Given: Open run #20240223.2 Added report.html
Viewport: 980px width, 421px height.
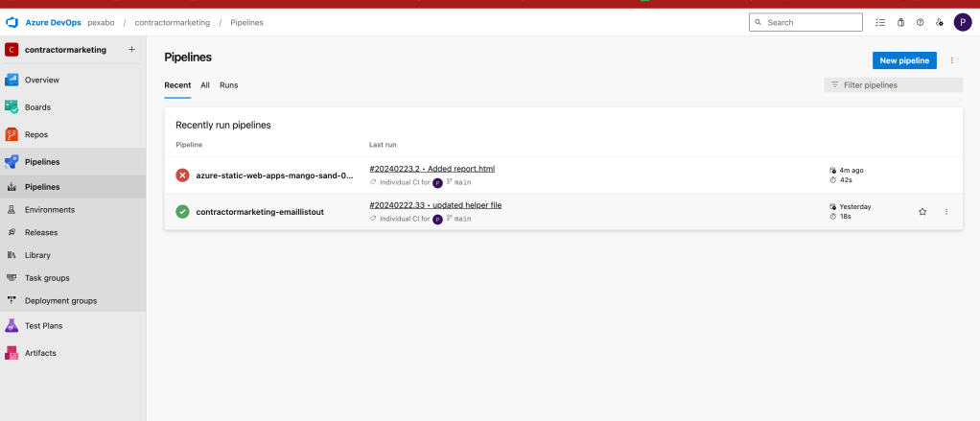Looking at the screenshot, I should click(x=432, y=169).
